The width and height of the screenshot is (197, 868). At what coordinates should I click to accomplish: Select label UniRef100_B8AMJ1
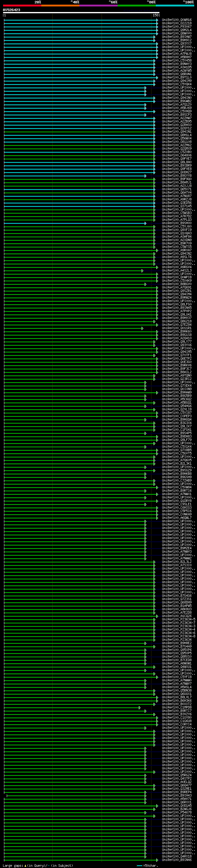pyautogui.click(x=176, y=182)
